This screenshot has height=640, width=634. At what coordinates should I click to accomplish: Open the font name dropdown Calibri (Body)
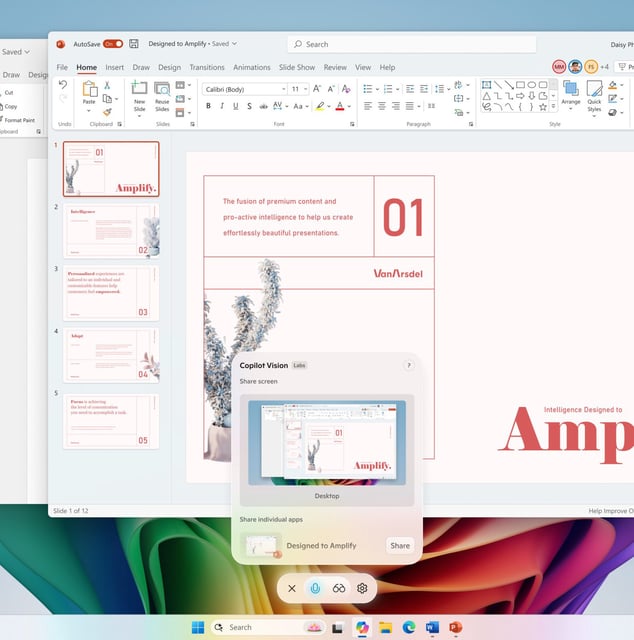pyautogui.click(x=245, y=89)
